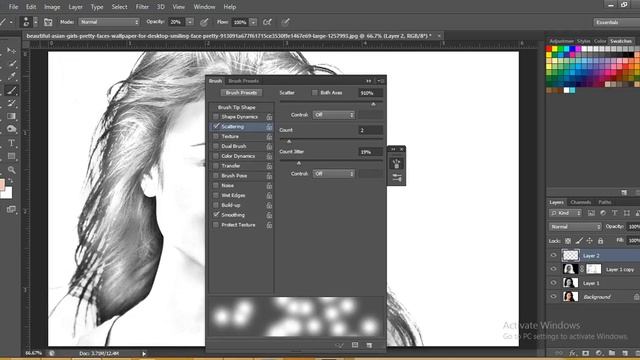
Task: Click the lock icon beside Color Dynamics
Action: pos(269,156)
